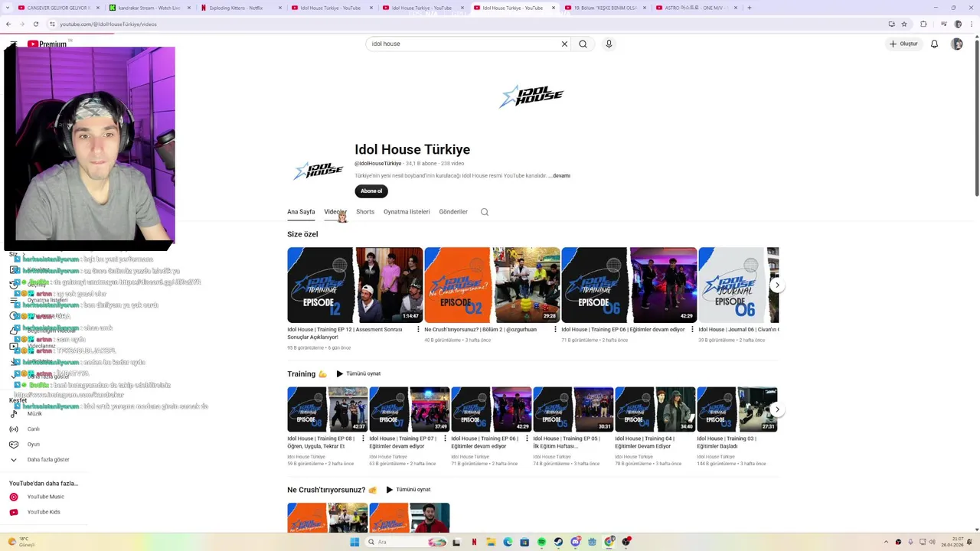Expand channel description via '...devamı'
The width and height of the screenshot is (980, 551).
[560, 176]
